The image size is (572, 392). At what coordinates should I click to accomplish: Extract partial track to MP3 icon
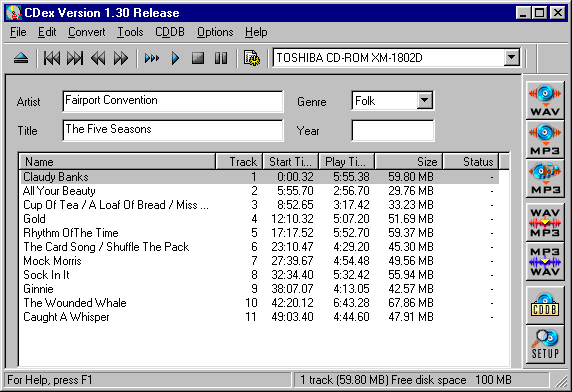545,179
